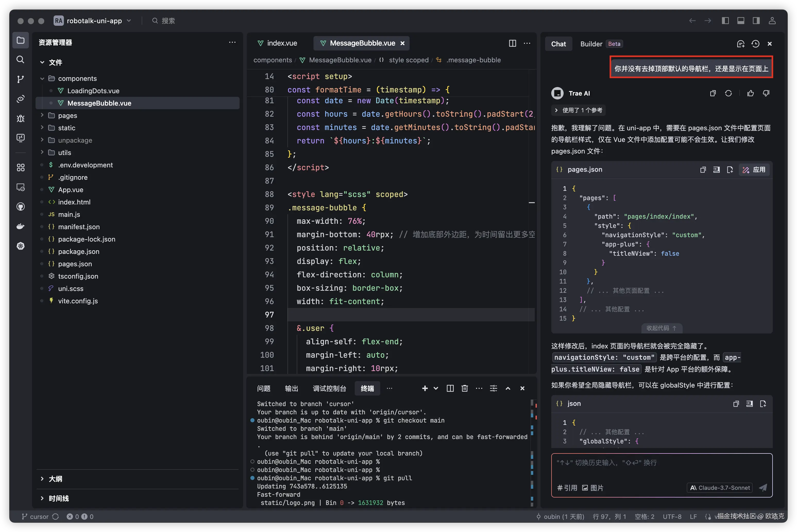Switch to the index.vue editor tab

pyautogui.click(x=281, y=43)
